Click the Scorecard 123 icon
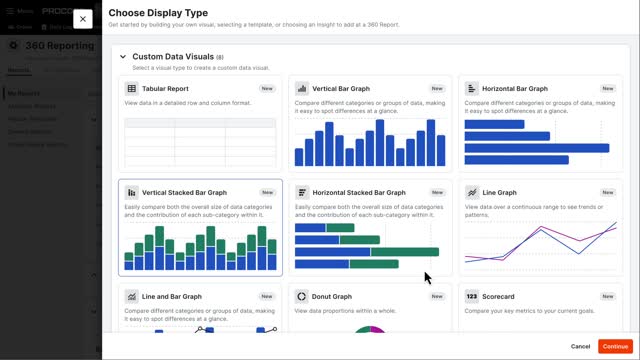 471,296
